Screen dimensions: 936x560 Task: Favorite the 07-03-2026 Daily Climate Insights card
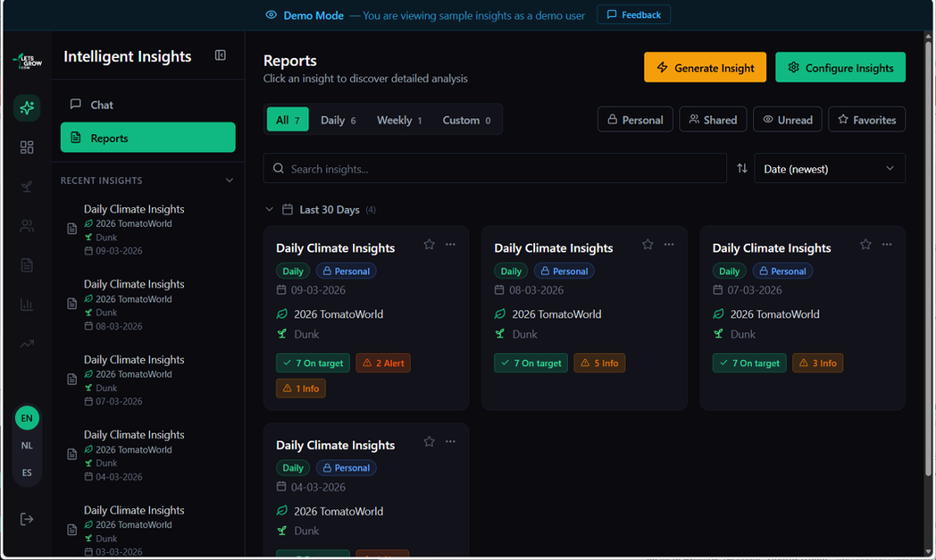[x=865, y=244]
